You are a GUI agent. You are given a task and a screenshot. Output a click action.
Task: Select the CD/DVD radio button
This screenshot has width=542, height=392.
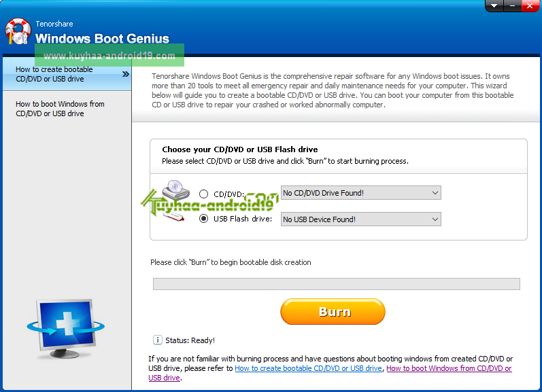[x=203, y=194]
